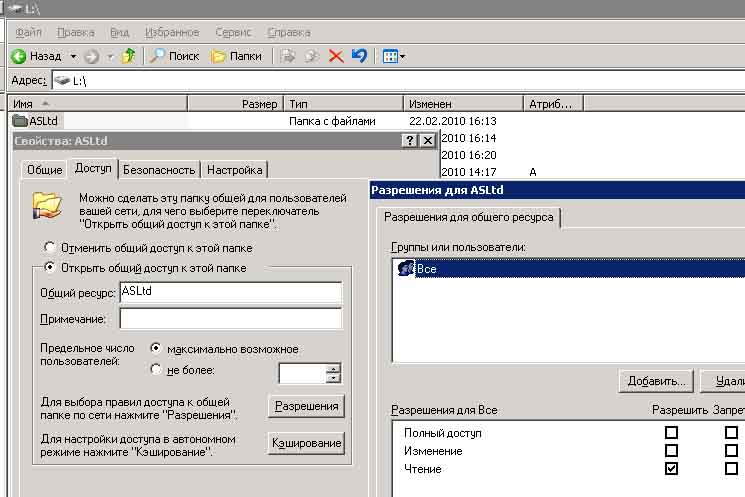Check Allow box for 'Полный доступ'

pos(671,433)
